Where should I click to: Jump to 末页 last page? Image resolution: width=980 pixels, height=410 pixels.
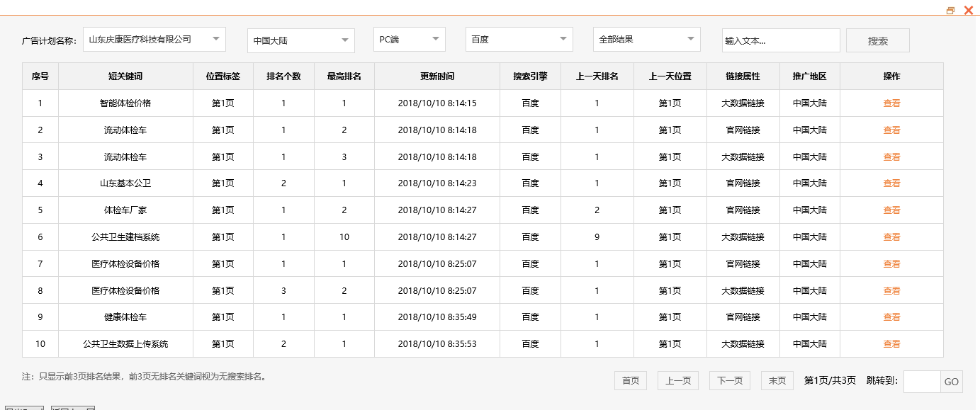tap(777, 380)
